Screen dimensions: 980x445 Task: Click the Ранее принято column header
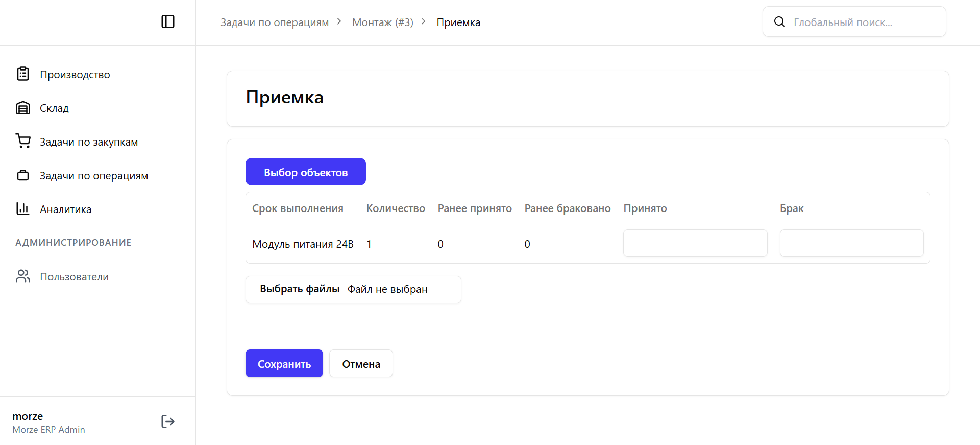coord(475,208)
